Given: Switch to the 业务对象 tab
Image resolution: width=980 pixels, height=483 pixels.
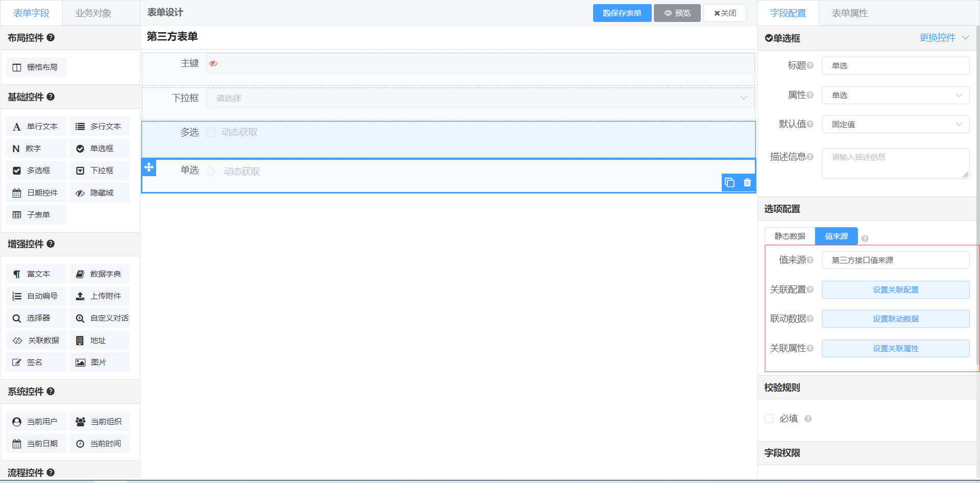Looking at the screenshot, I should click(93, 13).
